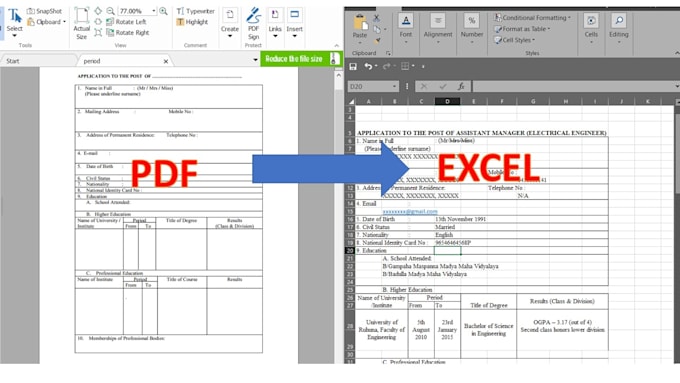The height and width of the screenshot is (383, 680).
Task: Confirm formula entry with checkmark button
Action: tap(443, 86)
